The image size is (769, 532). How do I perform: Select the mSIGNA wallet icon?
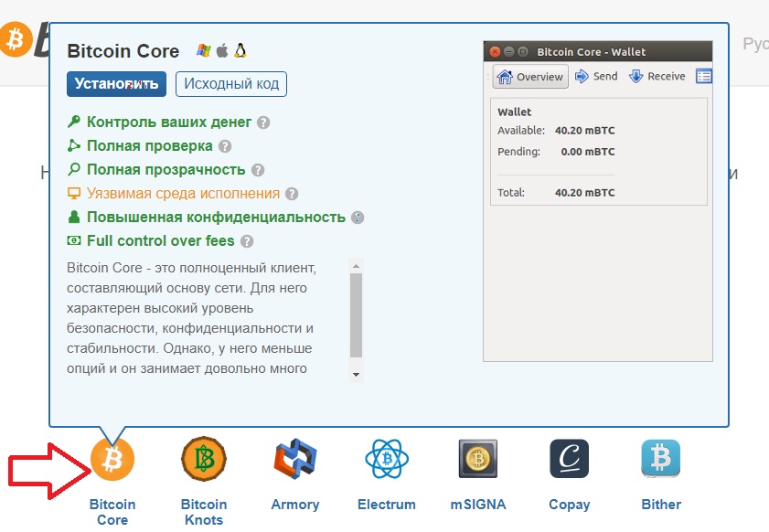coord(477,459)
